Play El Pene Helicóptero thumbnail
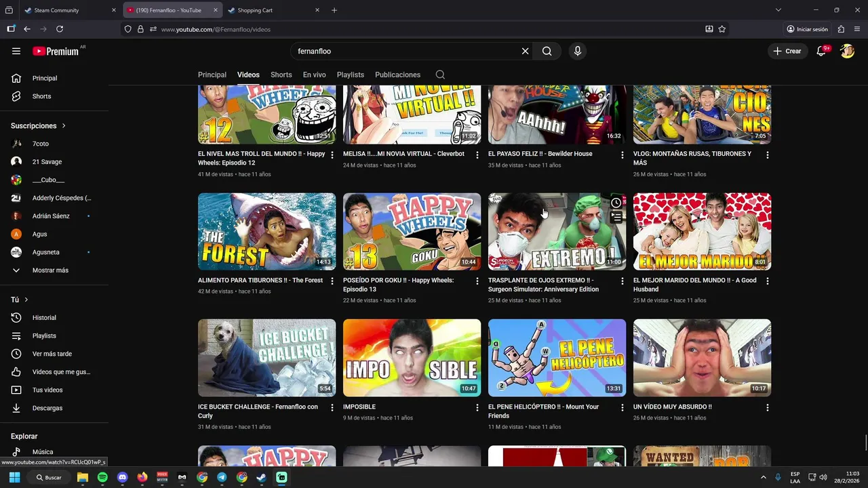This screenshot has width=868, height=488. [x=557, y=358]
